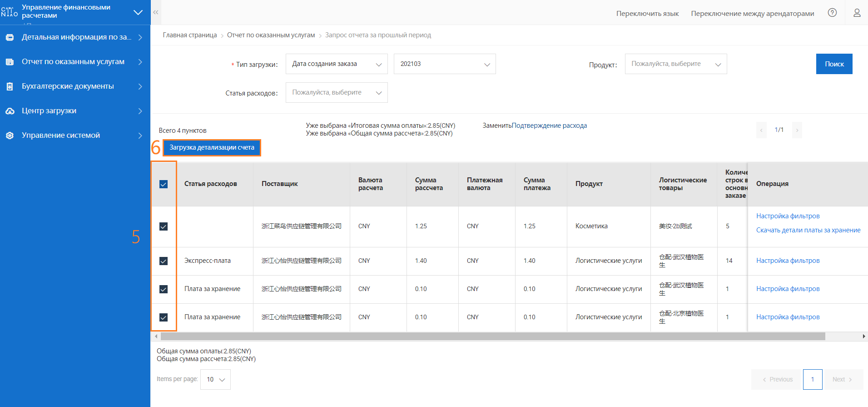This screenshot has height=407, width=868.
Task: Expand Отчет по оказанным услугам menu chevron
Action: tap(140, 62)
